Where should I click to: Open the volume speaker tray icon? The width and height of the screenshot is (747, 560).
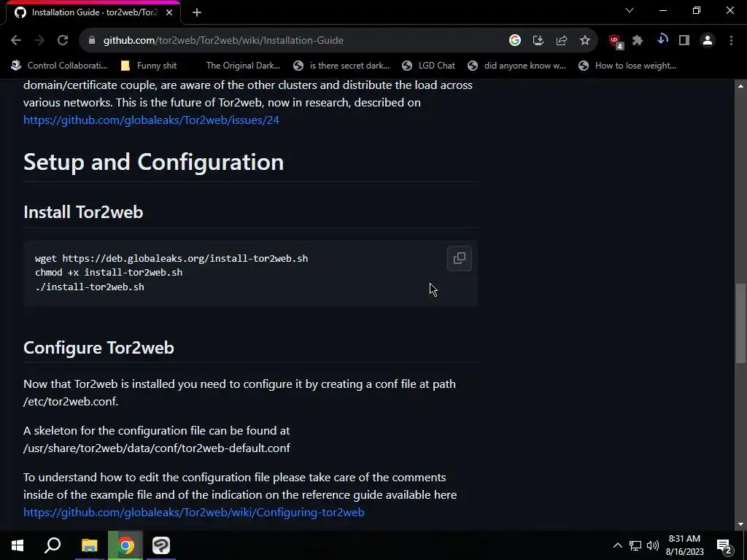[653, 545]
